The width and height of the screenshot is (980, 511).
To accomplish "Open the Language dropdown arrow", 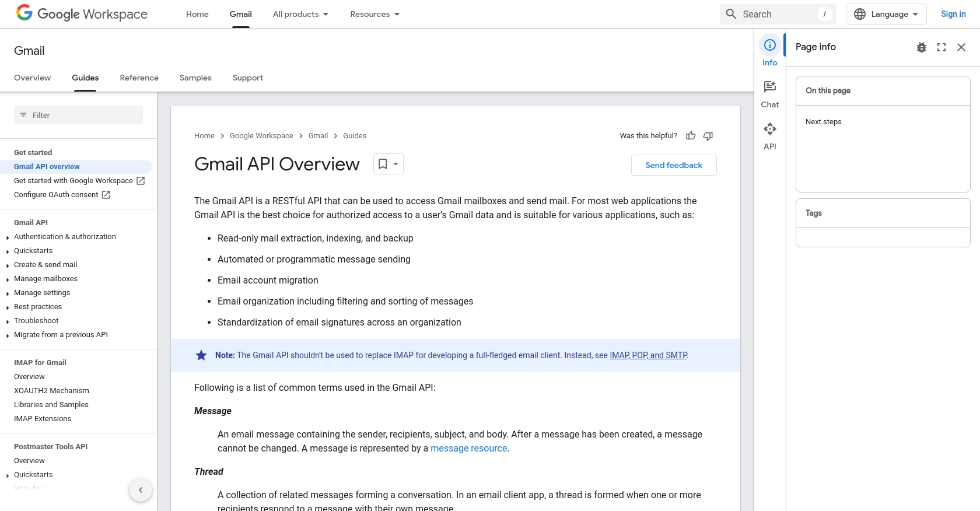I will click(915, 14).
